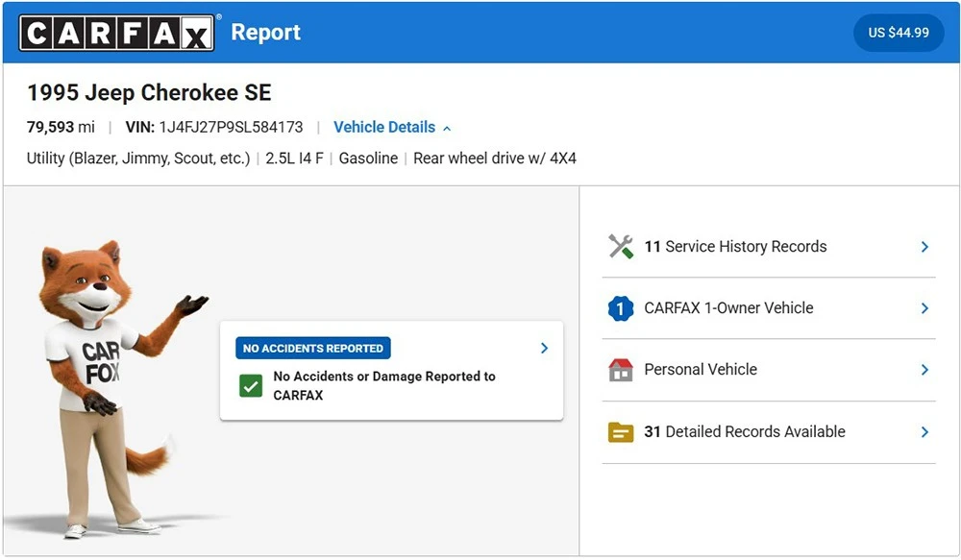Click the 1995 Jeep Cherokee SE title
961x560 pixels.
(x=149, y=92)
